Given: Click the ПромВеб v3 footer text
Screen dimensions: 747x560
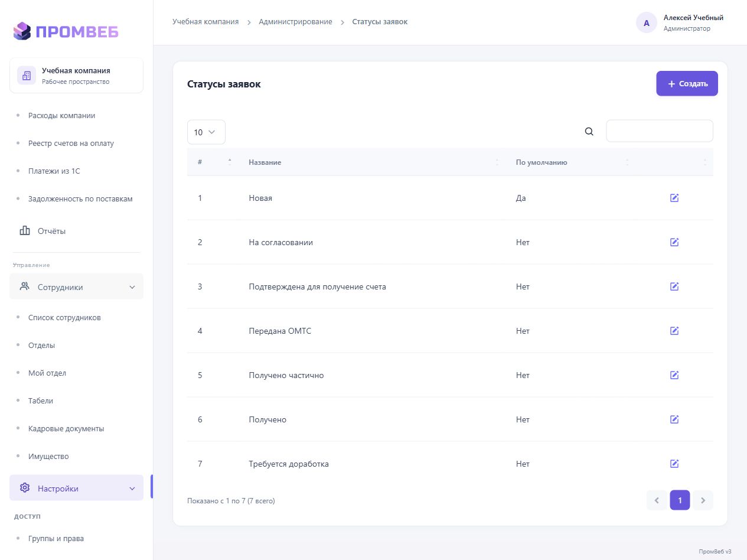Looking at the screenshot, I should tap(715, 551).
